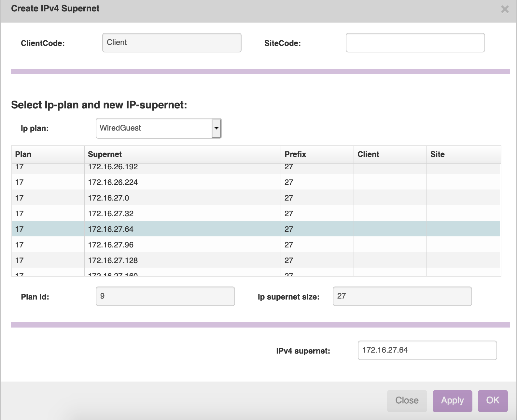Click the highlighted 172.16.27.64 row

pos(111,229)
